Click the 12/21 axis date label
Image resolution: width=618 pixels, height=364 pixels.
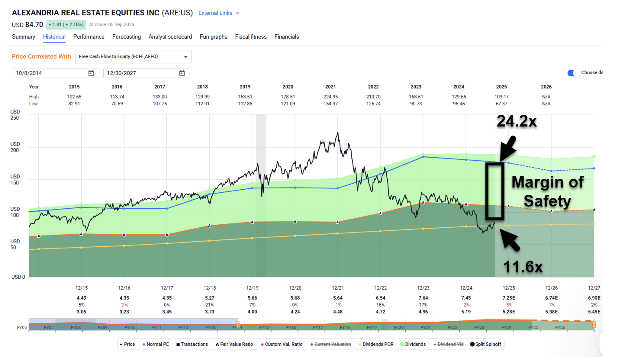click(338, 288)
